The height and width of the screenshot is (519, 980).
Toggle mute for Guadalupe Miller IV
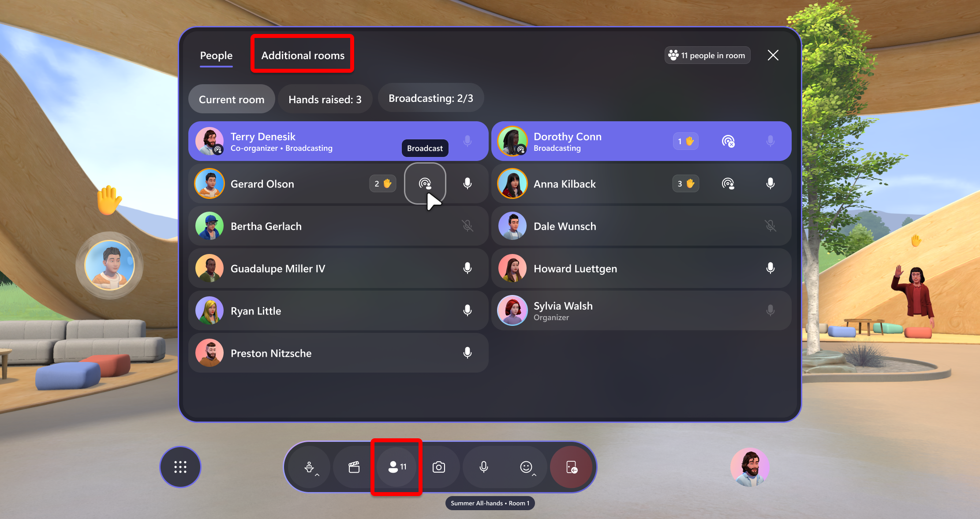click(x=468, y=268)
